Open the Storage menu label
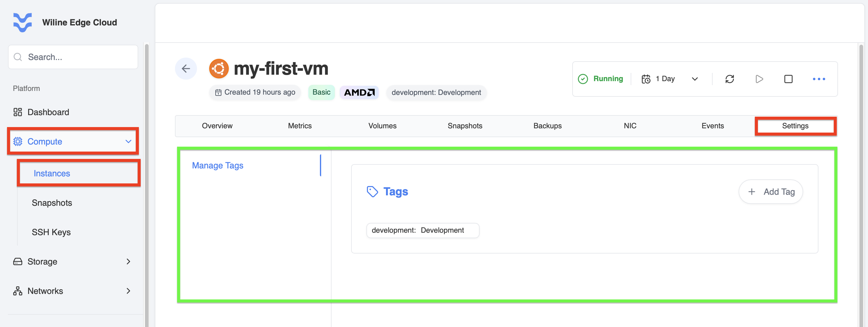 43,261
